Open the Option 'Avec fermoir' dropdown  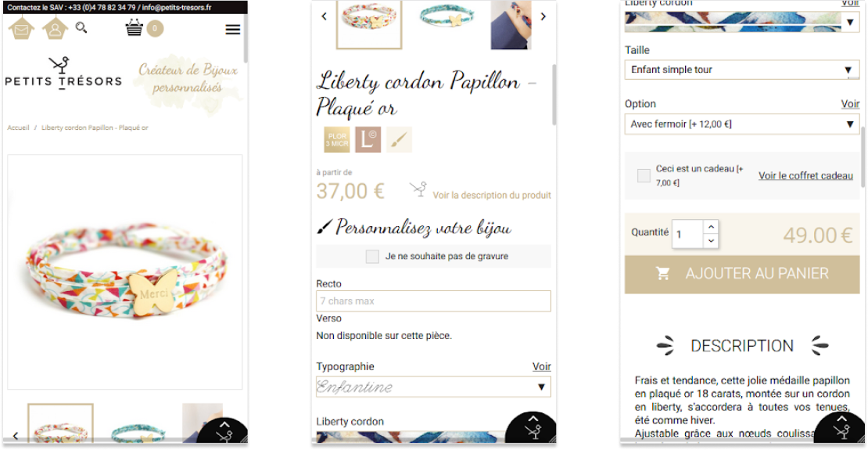[x=742, y=124]
